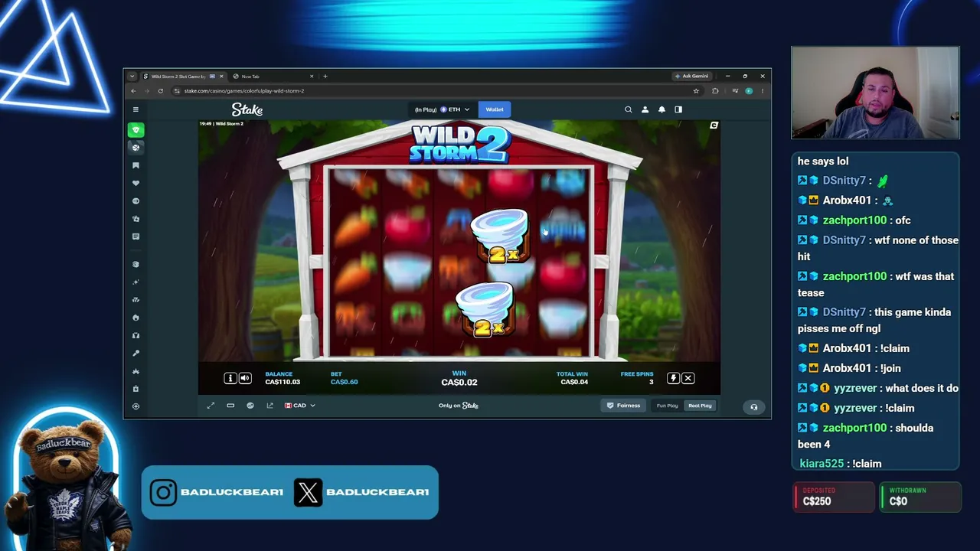
Task: Click the balance CA$110.03
Action: 283,382
